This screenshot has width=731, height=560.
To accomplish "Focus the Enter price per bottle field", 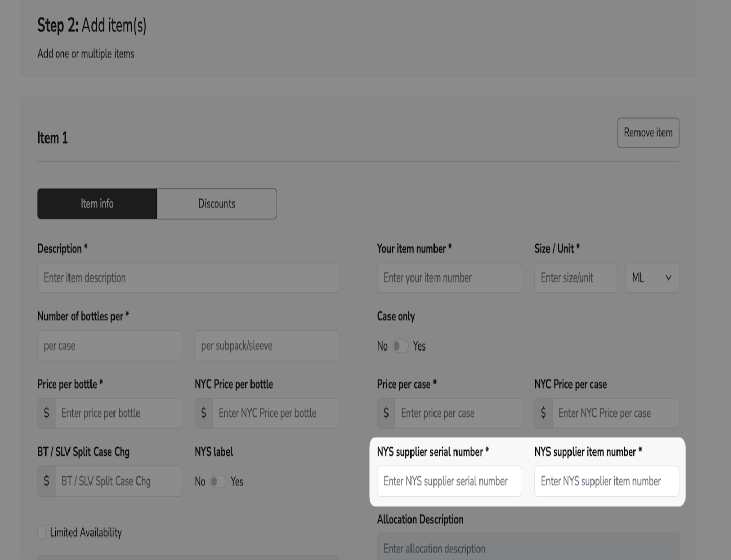I will (119, 413).
